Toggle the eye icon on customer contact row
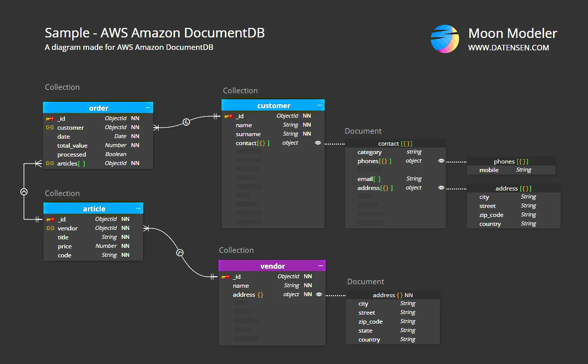 (x=318, y=143)
